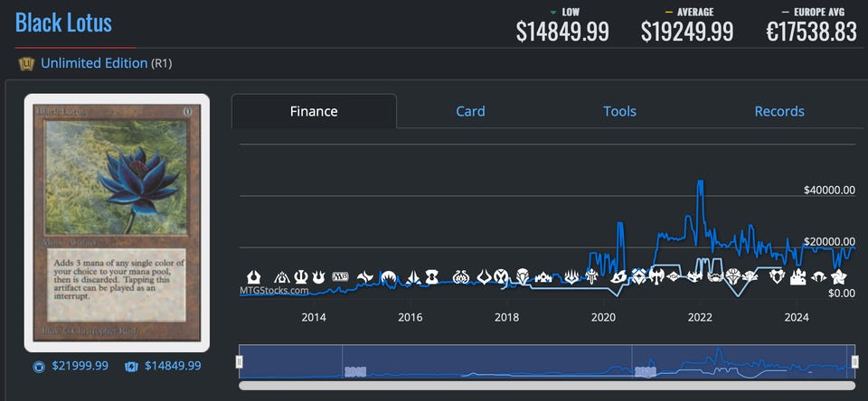
Task: Click the Black Lotus title link
Action: point(63,23)
